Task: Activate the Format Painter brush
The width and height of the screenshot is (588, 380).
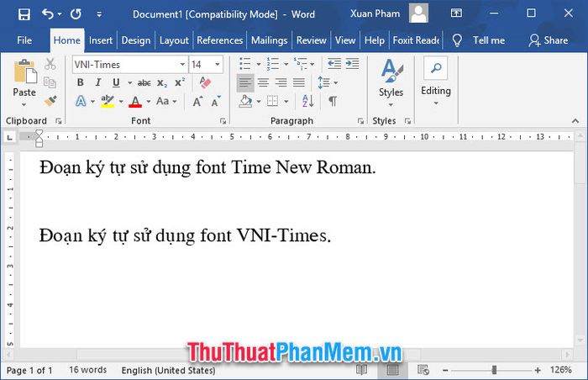Action: tap(50, 101)
